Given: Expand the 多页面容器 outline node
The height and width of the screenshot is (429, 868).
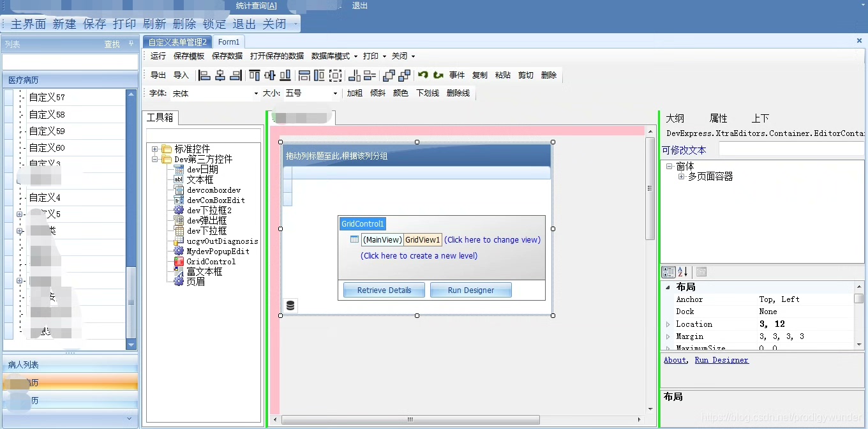Looking at the screenshot, I should (681, 177).
